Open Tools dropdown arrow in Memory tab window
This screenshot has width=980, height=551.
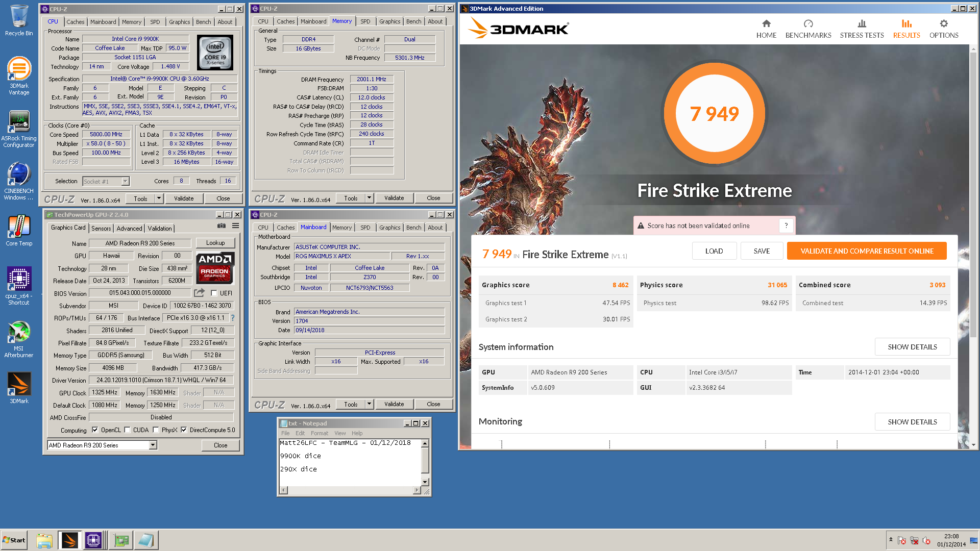tap(369, 198)
